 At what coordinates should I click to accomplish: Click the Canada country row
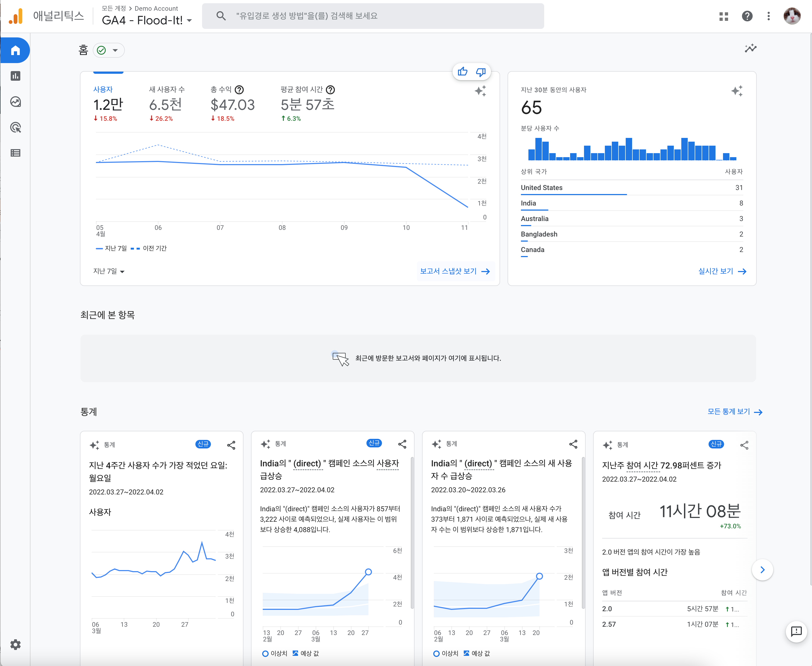tap(632, 250)
